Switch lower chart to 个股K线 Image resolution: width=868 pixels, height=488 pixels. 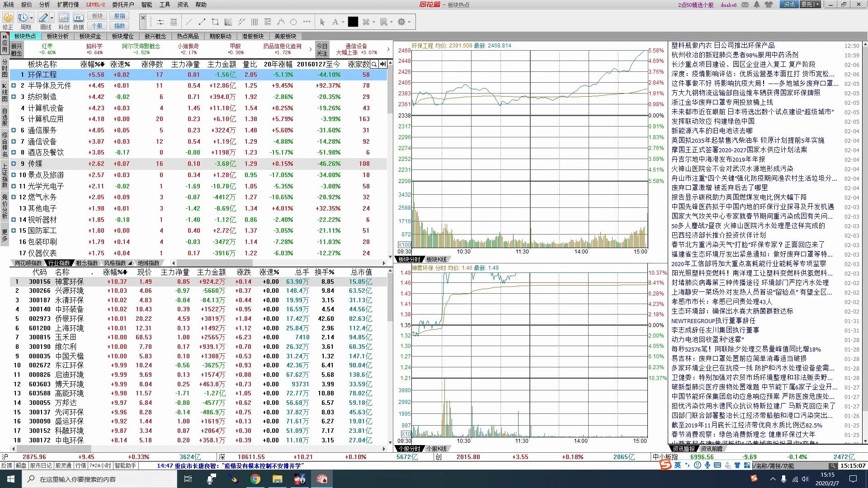point(437,449)
